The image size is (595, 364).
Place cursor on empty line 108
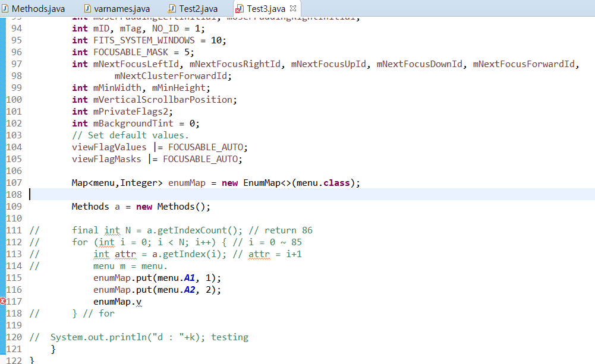(311, 195)
